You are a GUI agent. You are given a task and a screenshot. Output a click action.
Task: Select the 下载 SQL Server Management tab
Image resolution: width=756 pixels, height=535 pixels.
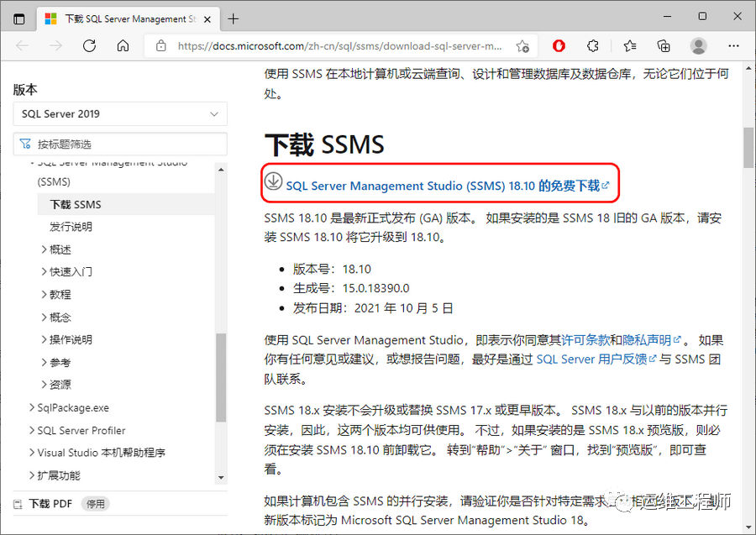tap(128, 19)
